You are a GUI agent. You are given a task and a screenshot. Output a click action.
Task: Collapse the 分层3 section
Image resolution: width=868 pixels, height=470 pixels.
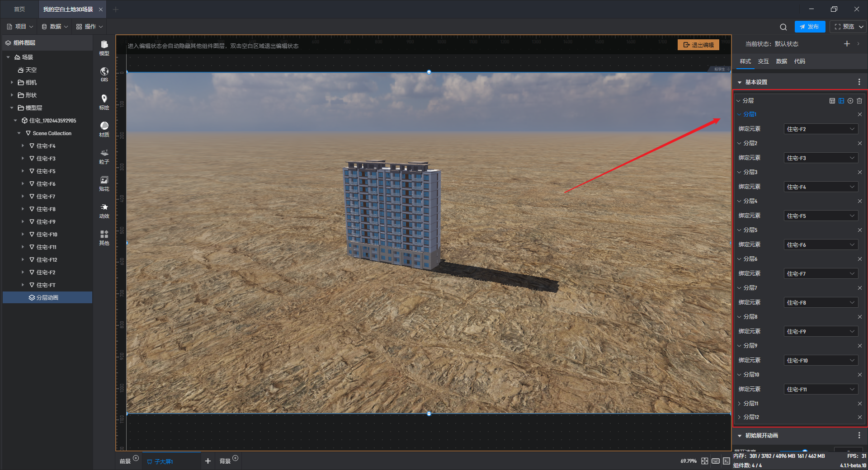(x=740, y=172)
